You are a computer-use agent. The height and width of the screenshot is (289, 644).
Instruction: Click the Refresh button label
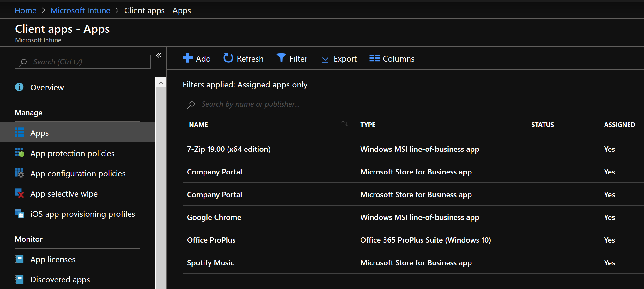coord(250,59)
